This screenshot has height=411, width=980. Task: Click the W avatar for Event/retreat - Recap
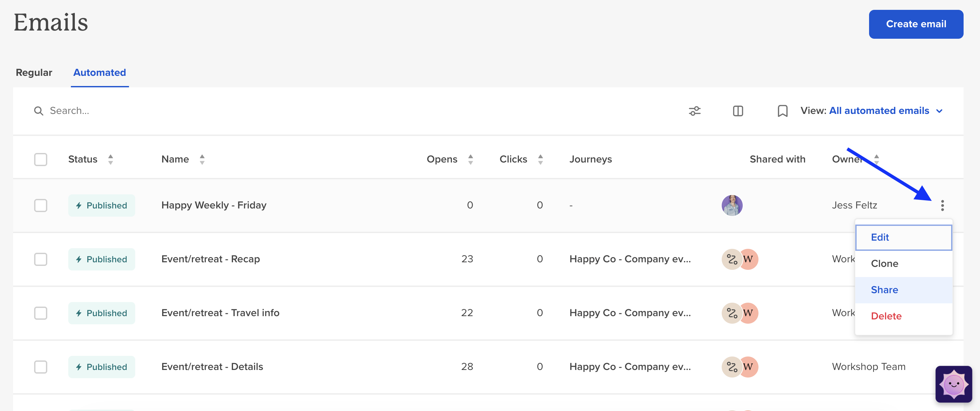(x=748, y=259)
